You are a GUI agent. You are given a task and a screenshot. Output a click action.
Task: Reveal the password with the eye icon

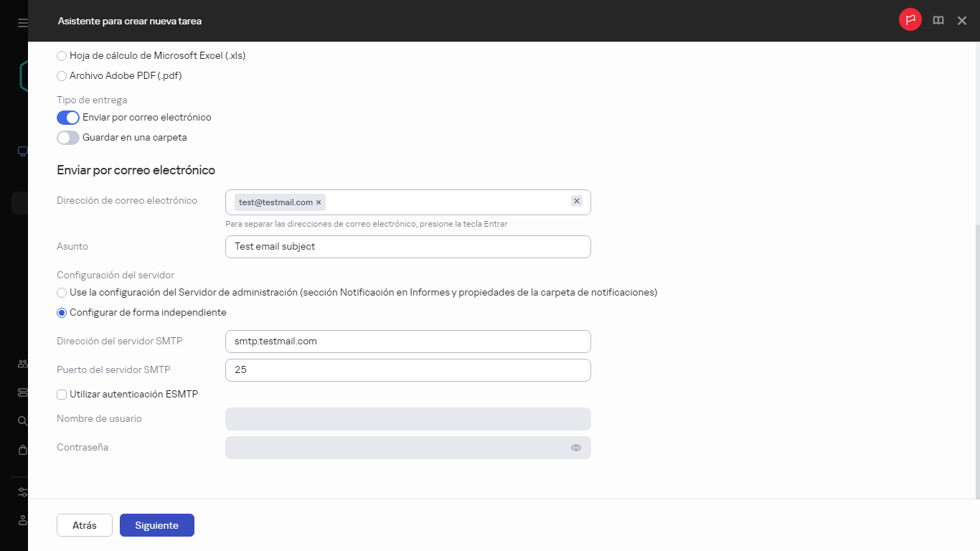(x=576, y=447)
